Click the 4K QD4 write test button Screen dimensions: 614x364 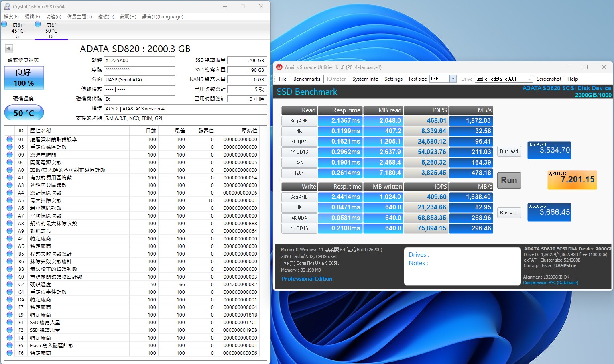point(299,218)
